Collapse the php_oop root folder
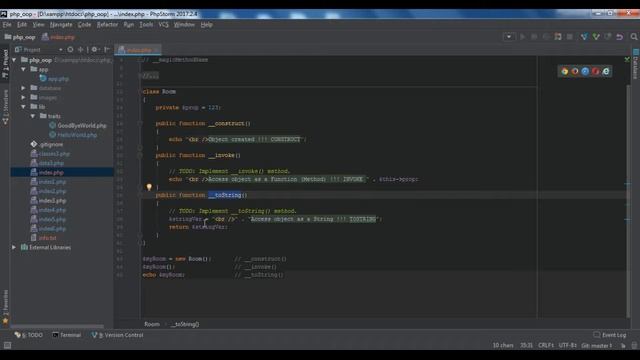The width and height of the screenshot is (640, 360). pos(14,60)
